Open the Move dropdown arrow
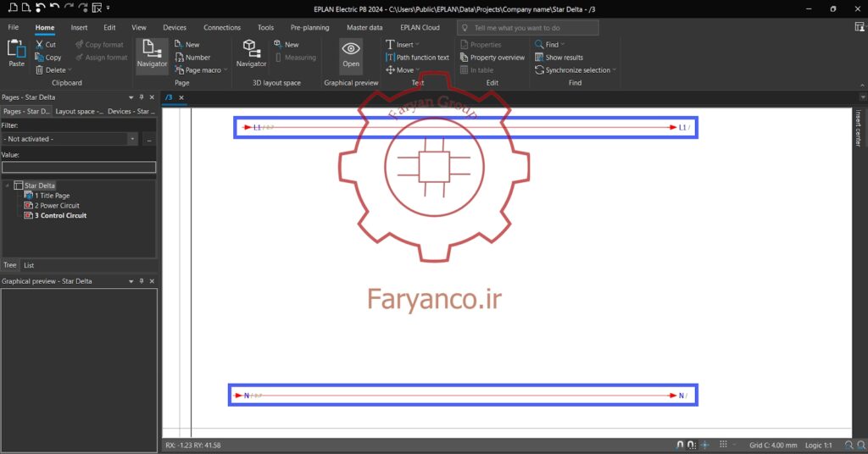The width and height of the screenshot is (868, 454). click(417, 70)
